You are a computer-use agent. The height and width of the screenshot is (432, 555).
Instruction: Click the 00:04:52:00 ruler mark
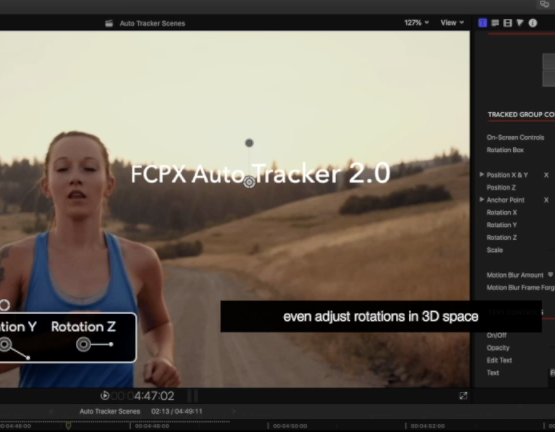[x=428, y=426]
